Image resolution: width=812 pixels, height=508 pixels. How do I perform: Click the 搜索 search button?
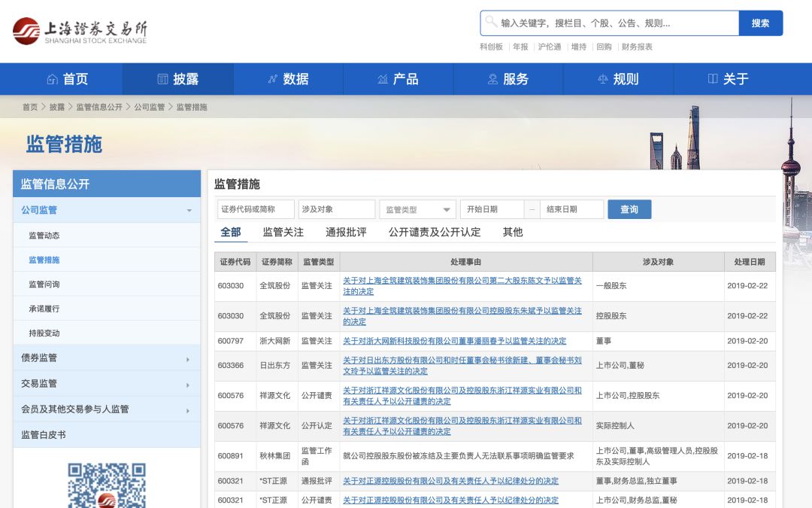[x=760, y=23]
